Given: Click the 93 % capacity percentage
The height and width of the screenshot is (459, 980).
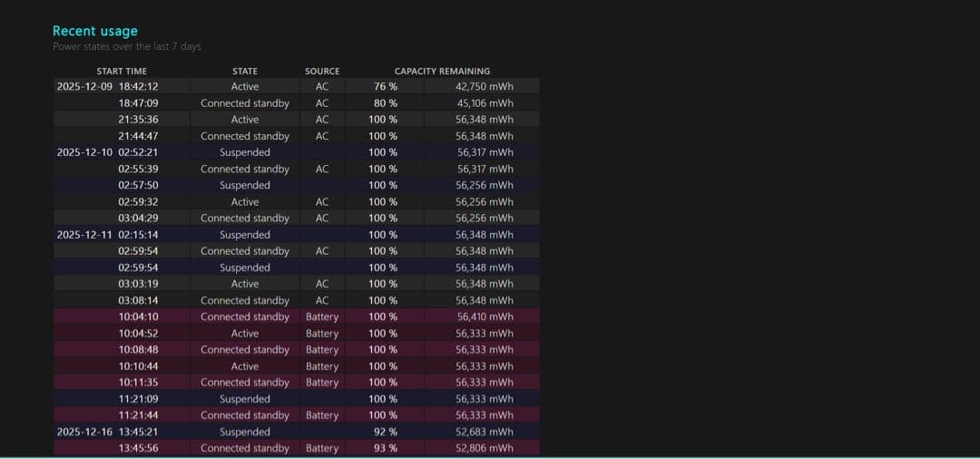Looking at the screenshot, I should click(x=383, y=448).
